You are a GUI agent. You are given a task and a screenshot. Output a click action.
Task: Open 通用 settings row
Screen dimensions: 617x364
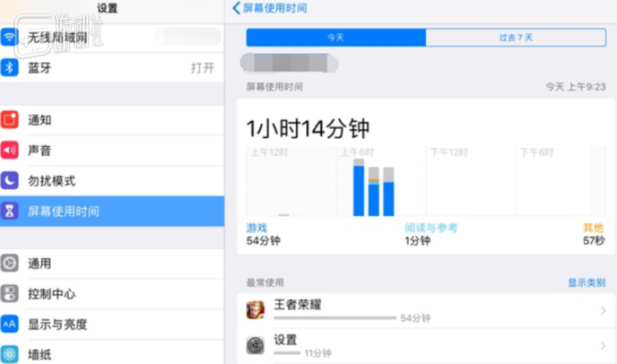click(x=112, y=264)
